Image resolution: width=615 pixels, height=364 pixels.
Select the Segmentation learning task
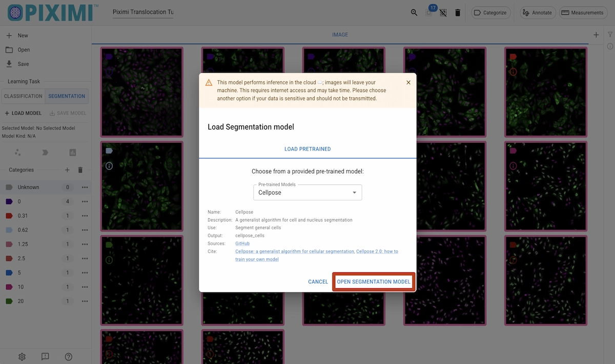(67, 96)
